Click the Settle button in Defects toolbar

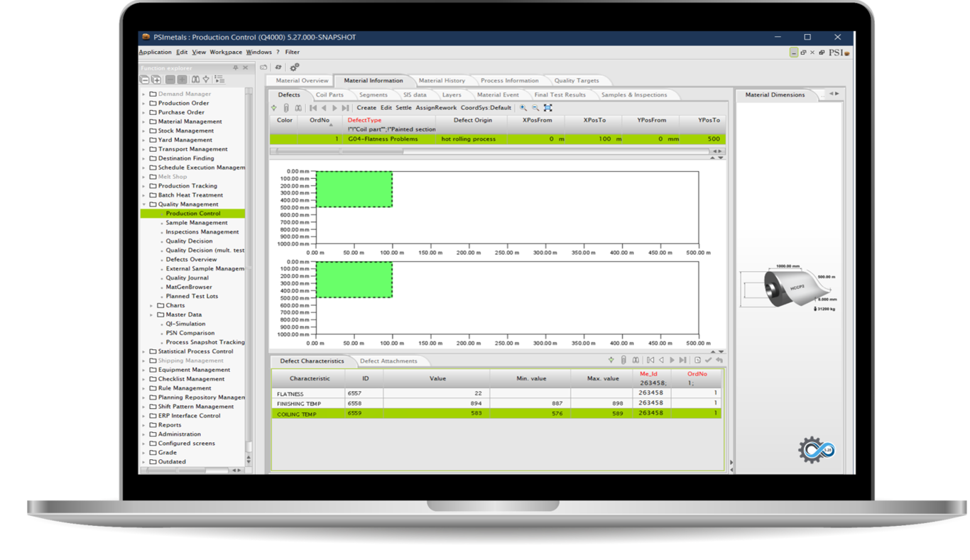(403, 108)
